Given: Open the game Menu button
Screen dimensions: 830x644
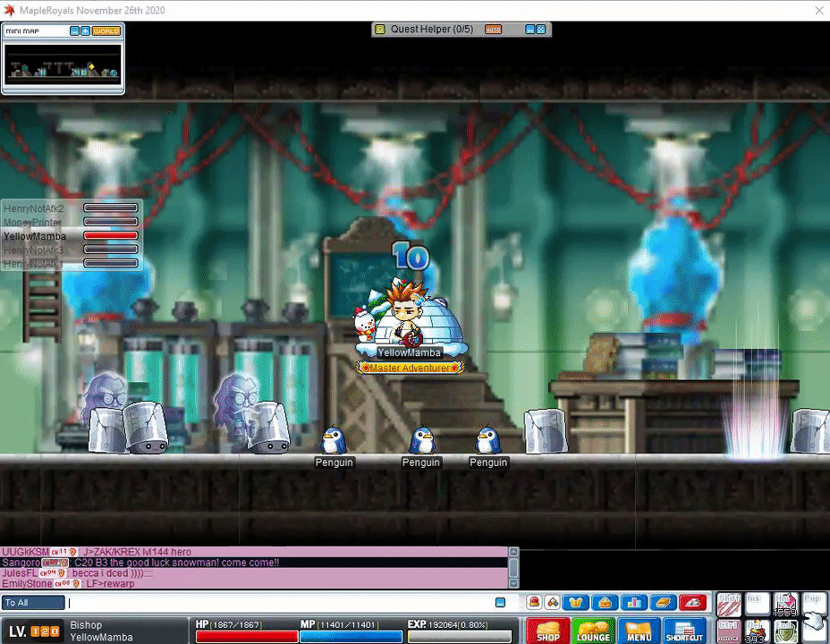Looking at the screenshot, I should (639, 631).
